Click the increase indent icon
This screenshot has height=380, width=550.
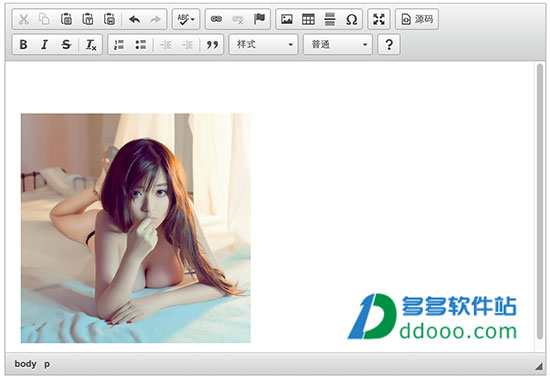pos(187,44)
